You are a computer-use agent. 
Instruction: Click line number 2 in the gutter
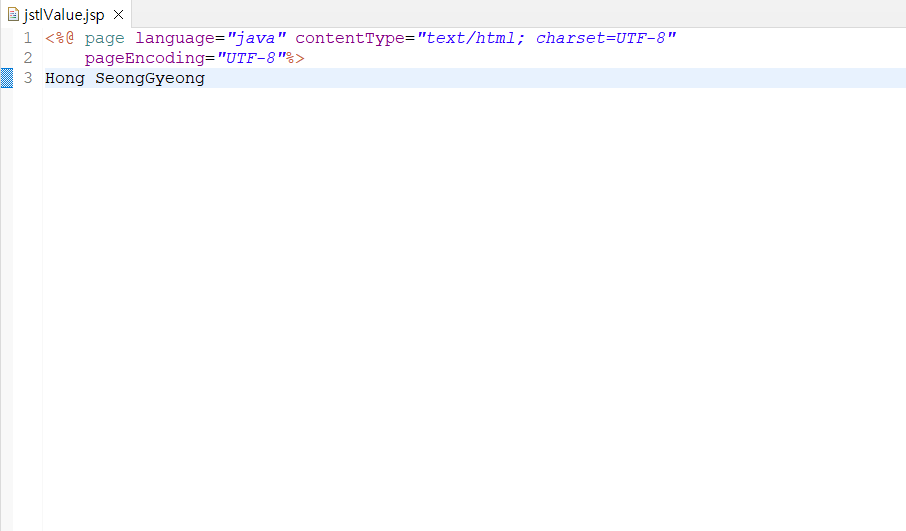point(28,58)
